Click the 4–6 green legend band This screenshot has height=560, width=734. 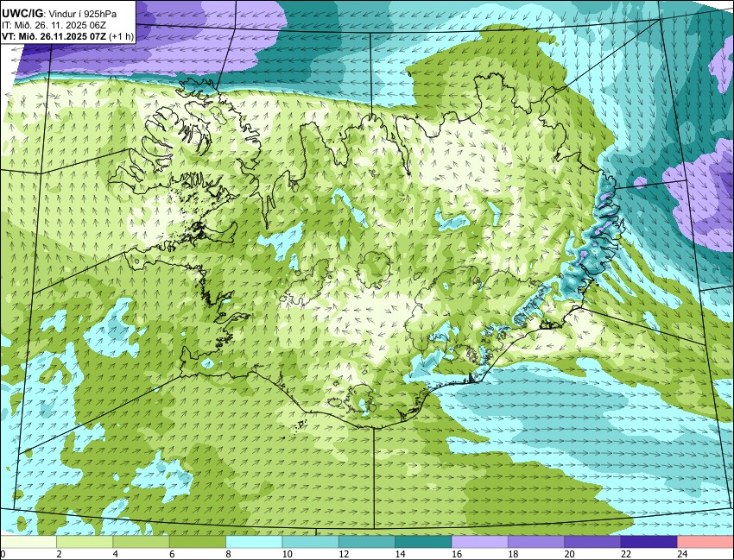coord(141,542)
